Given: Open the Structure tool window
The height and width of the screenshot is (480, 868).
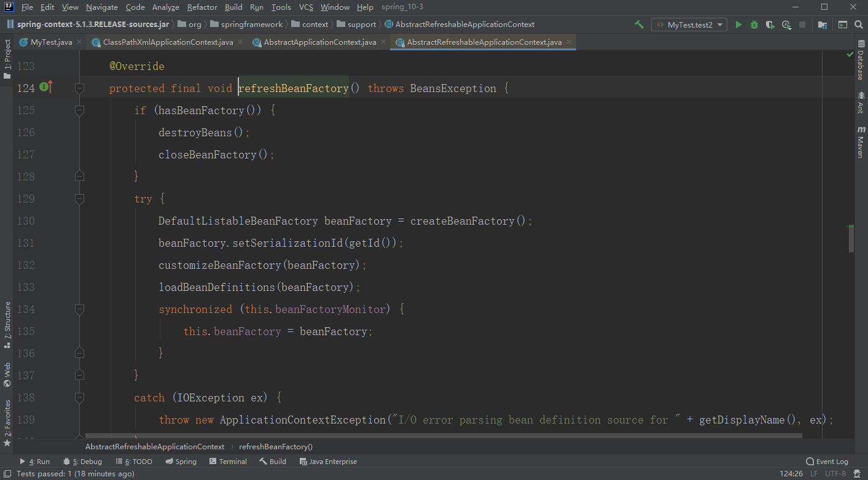Looking at the screenshot, I should click(7, 325).
